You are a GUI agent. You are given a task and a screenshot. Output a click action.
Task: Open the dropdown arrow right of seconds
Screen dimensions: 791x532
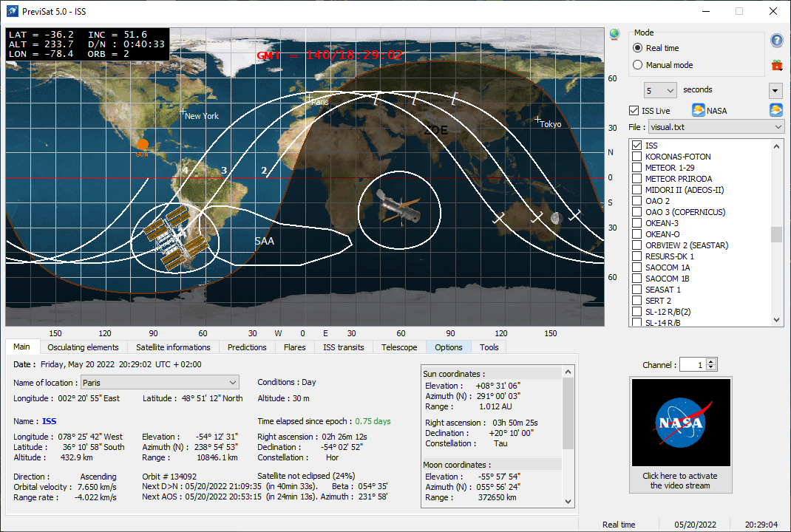(775, 91)
